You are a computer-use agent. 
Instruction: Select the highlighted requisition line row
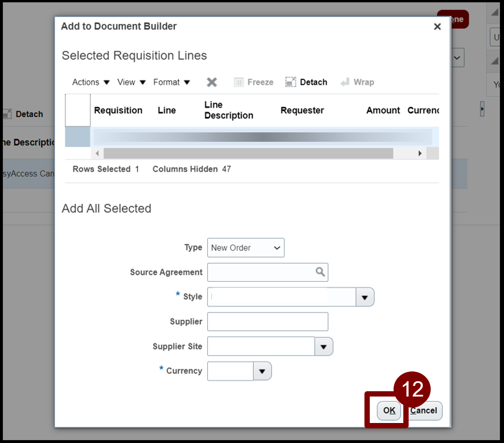[x=262, y=137]
